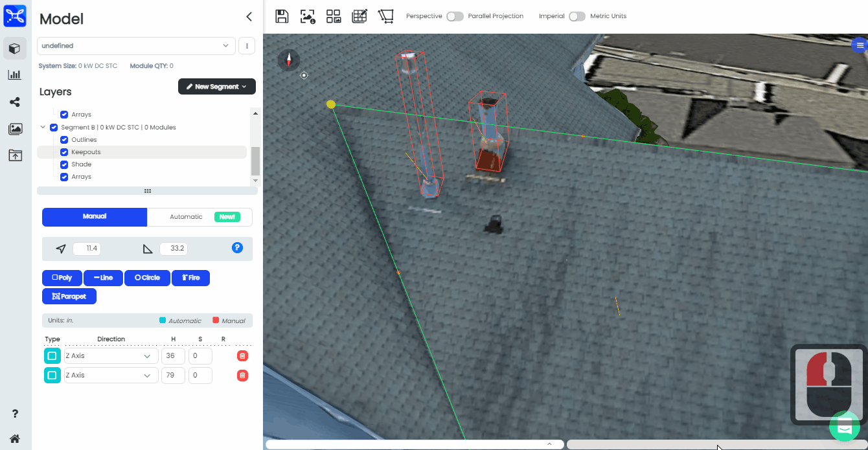The width and height of the screenshot is (868, 450).
Task: Select the Poly keepout tool
Action: coord(62,278)
